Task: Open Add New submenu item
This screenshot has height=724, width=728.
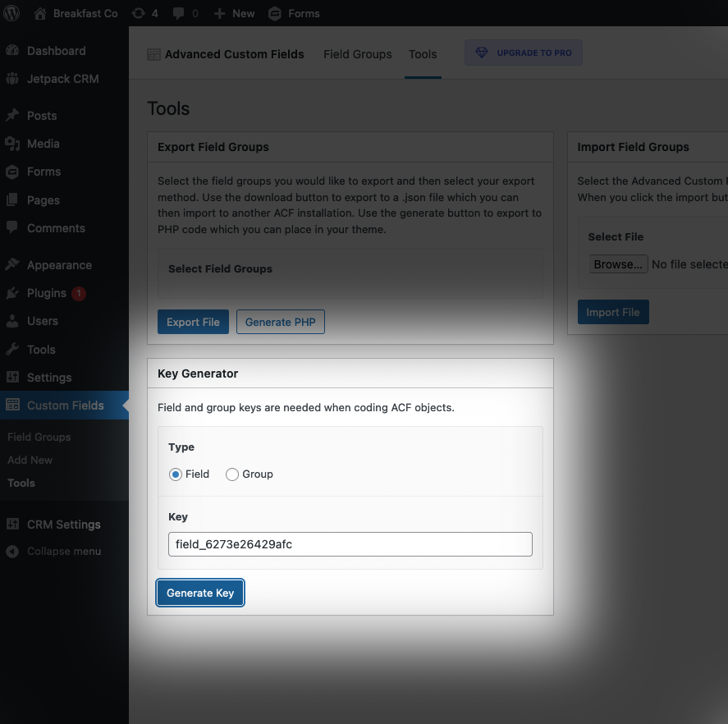Action: (x=30, y=460)
